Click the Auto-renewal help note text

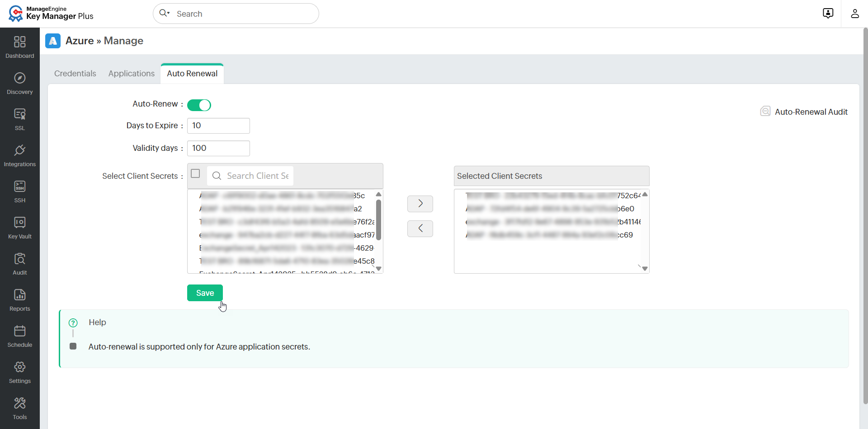(199, 347)
